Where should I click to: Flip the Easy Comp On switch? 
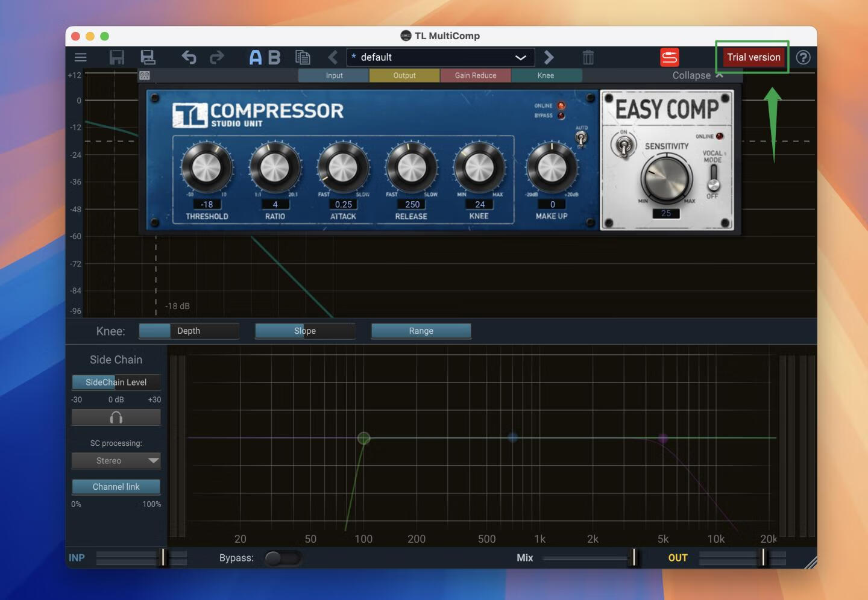(x=624, y=145)
